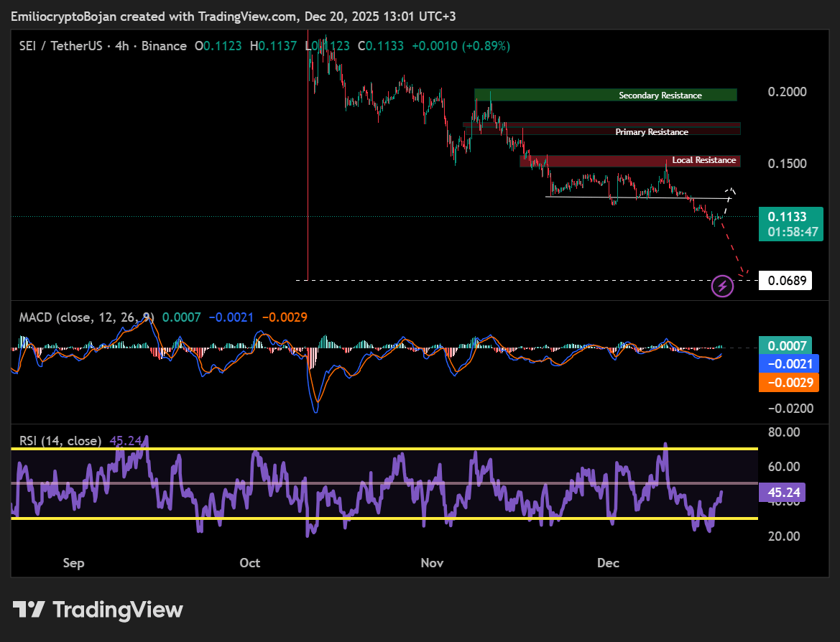Click the green MACD value badge 0.0007
Screen dimensions: 840x642
(x=786, y=345)
